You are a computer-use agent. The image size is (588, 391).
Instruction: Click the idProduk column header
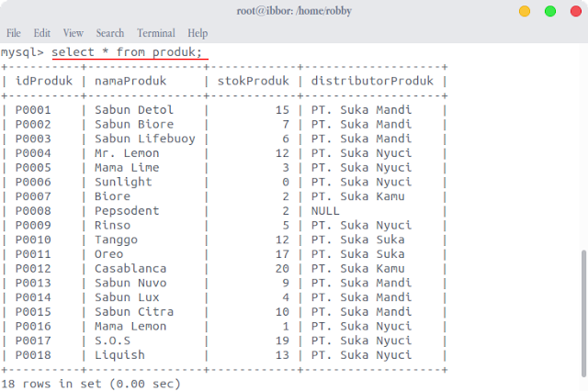(x=44, y=81)
